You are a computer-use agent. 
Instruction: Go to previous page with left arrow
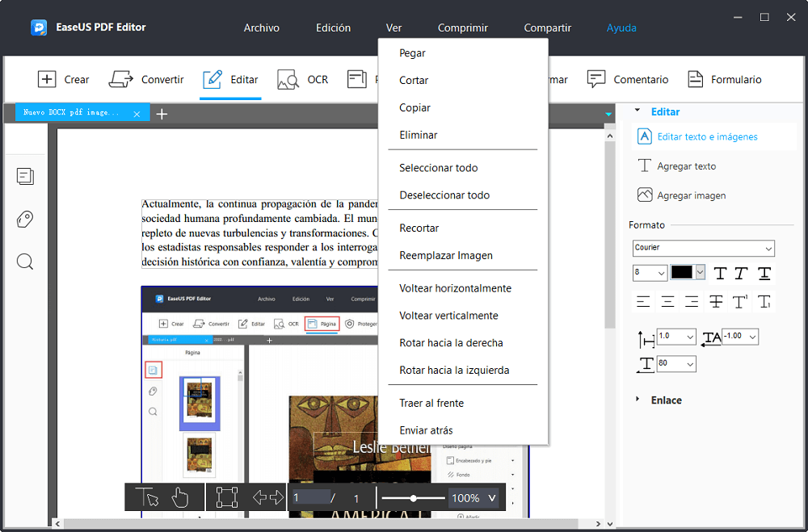tap(259, 497)
